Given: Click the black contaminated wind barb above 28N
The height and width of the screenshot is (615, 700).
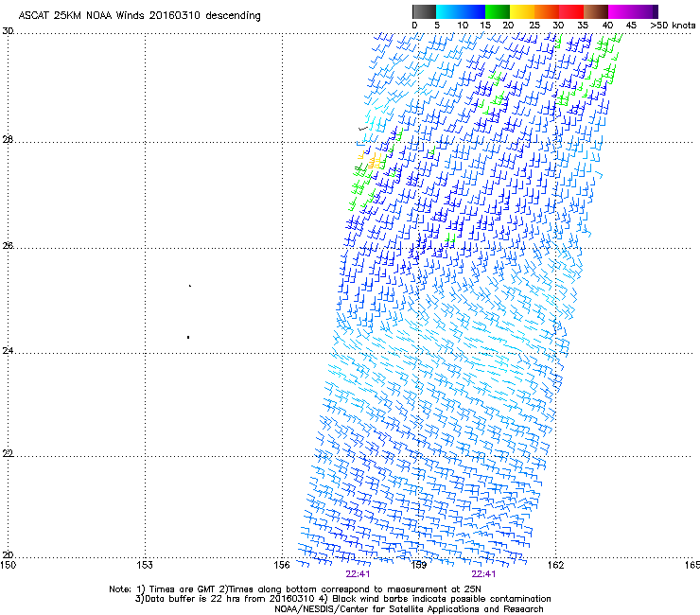Looking at the screenshot, I should click(x=363, y=129).
